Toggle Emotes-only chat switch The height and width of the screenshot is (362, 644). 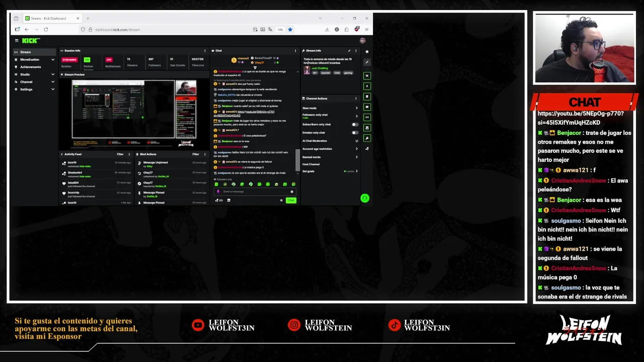click(x=355, y=133)
